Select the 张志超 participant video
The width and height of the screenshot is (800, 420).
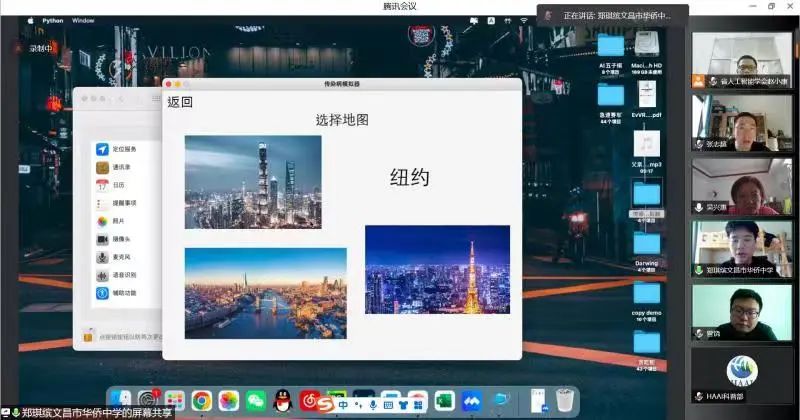742,123
